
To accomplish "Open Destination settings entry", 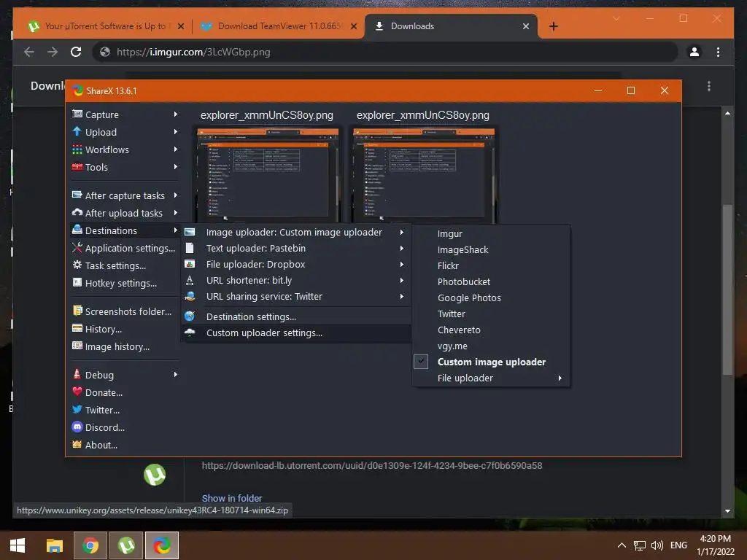I will point(296,316).
